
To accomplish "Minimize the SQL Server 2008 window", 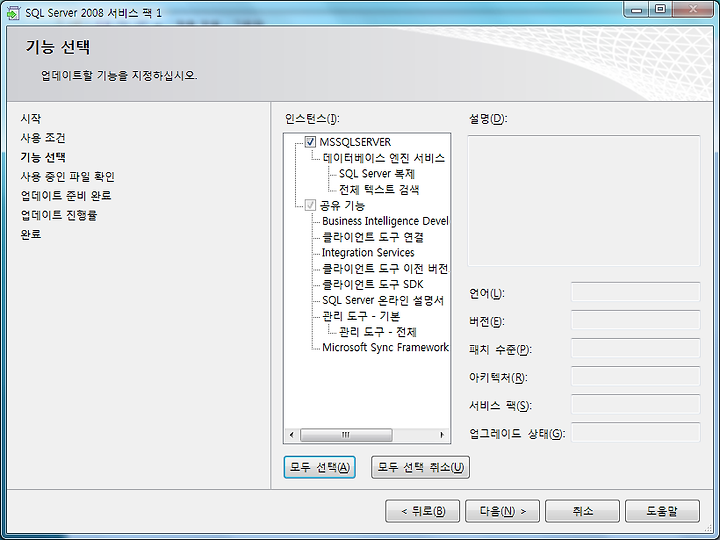I will coord(637,9).
